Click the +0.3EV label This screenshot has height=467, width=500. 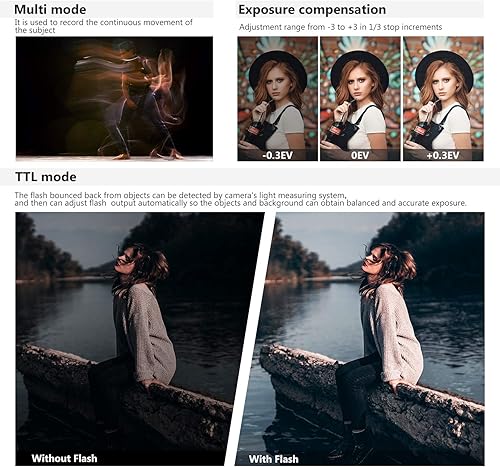click(443, 155)
